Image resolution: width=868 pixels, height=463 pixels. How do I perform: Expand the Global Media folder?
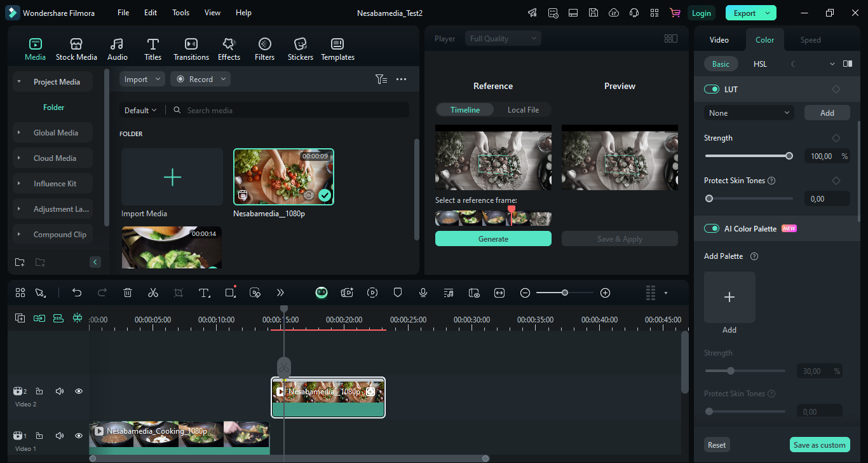click(56, 133)
